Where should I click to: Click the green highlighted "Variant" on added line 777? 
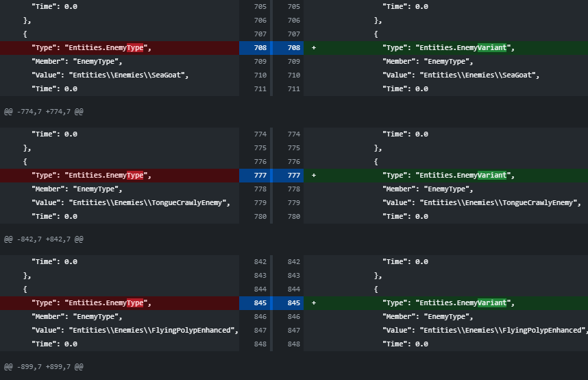pyautogui.click(x=492, y=176)
